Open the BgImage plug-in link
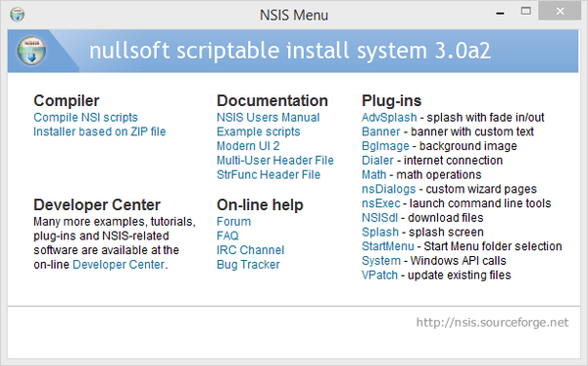Image resolution: width=588 pixels, height=366 pixels. (x=385, y=146)
